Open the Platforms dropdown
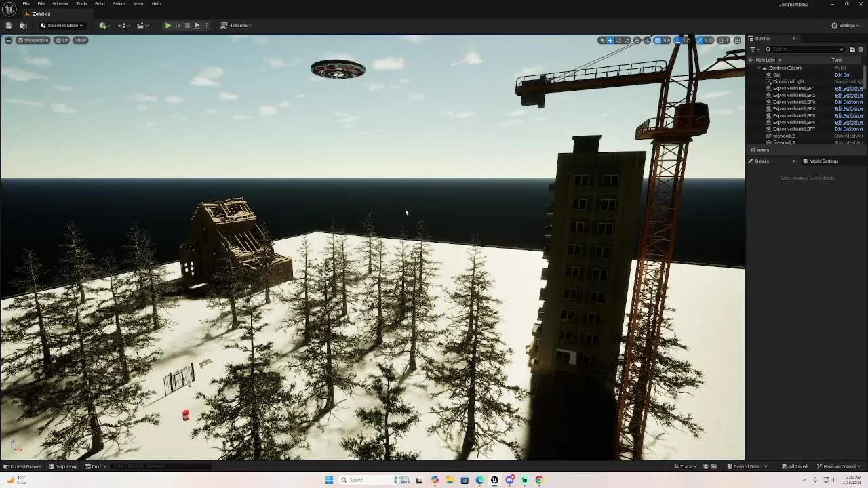Image resolution: width=868 pixels, height=488 pixels. coord(237,26)
